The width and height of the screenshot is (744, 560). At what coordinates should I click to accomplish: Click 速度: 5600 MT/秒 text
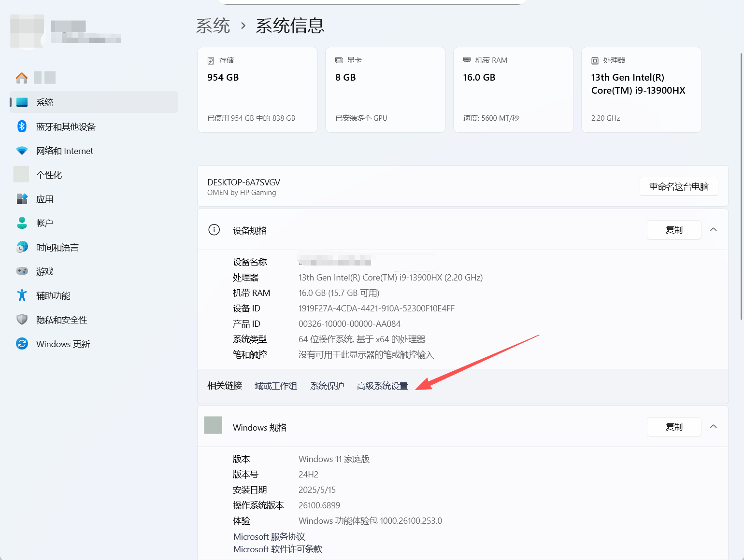pyautogui.click(x=491, y=118)
